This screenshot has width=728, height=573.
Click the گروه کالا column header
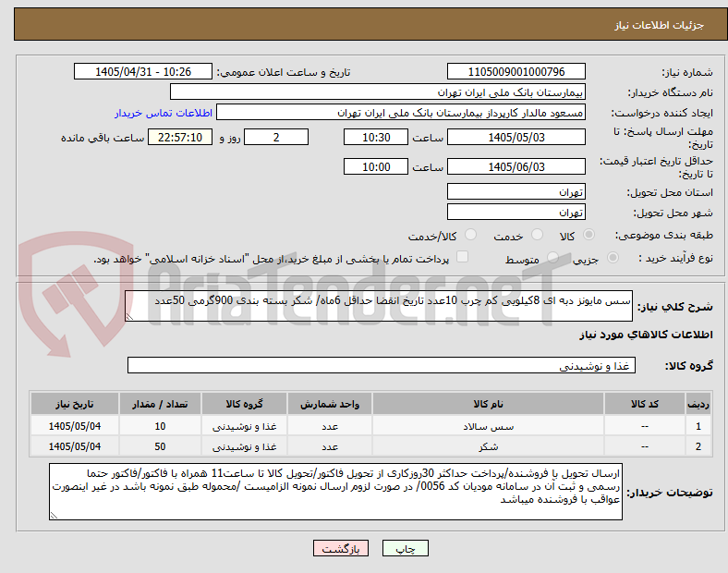244,404
